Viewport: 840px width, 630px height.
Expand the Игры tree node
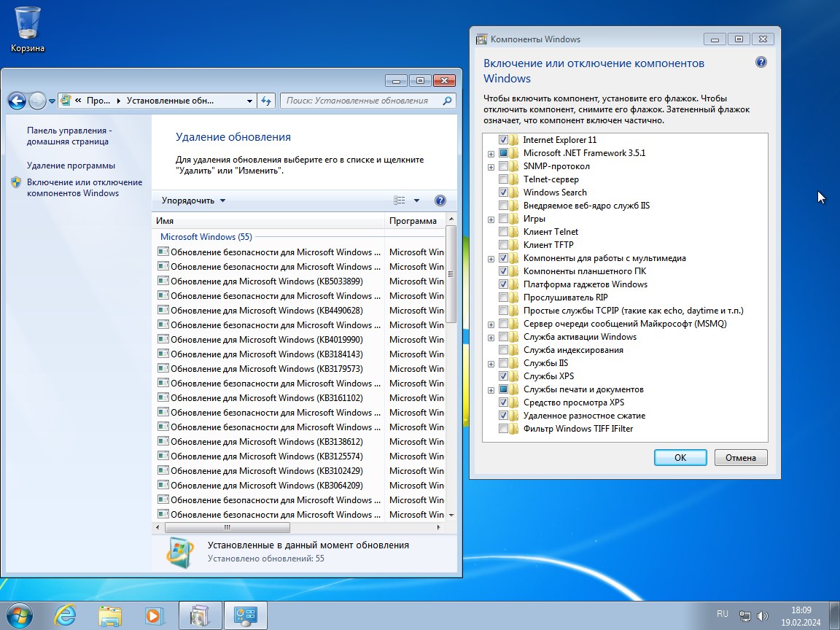point(491,219)
